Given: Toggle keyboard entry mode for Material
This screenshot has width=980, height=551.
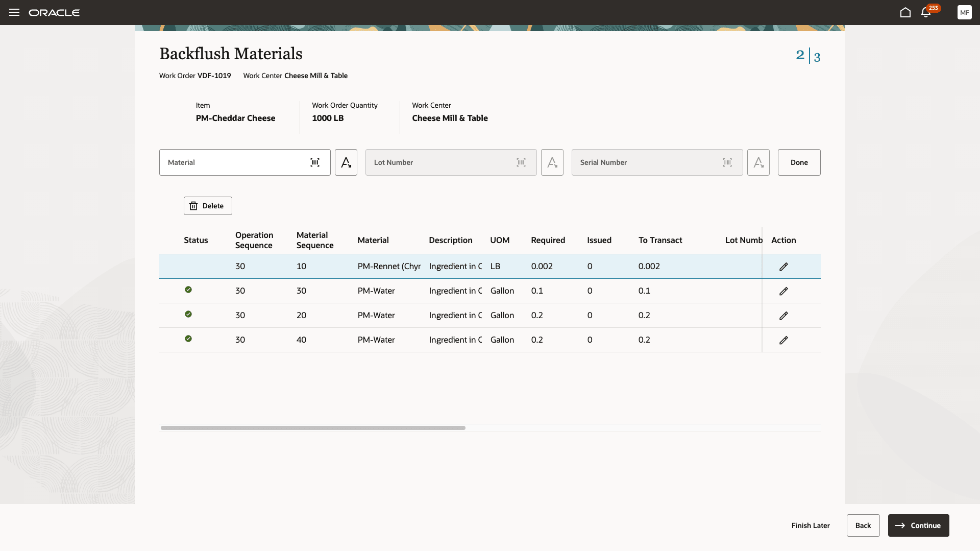Looking at the screenshot, I should [346, 162].
